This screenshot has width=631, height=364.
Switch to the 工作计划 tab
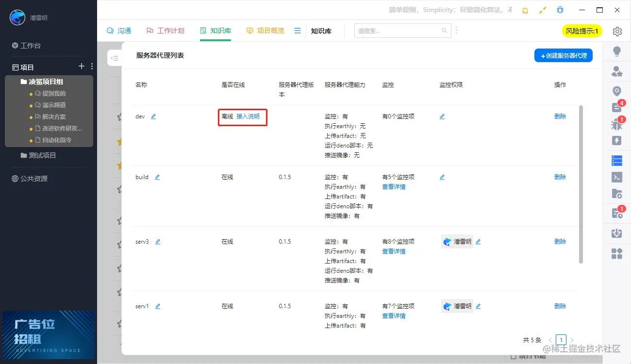coord(166,31)
